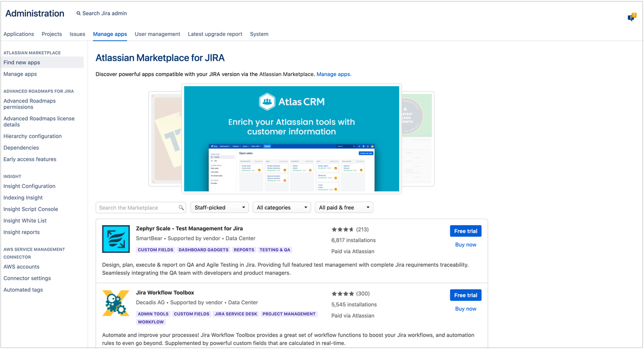Click Buy now for Jira Workflow Toolbox
This screenshot has height=349, width=644.
coord(465,308)
